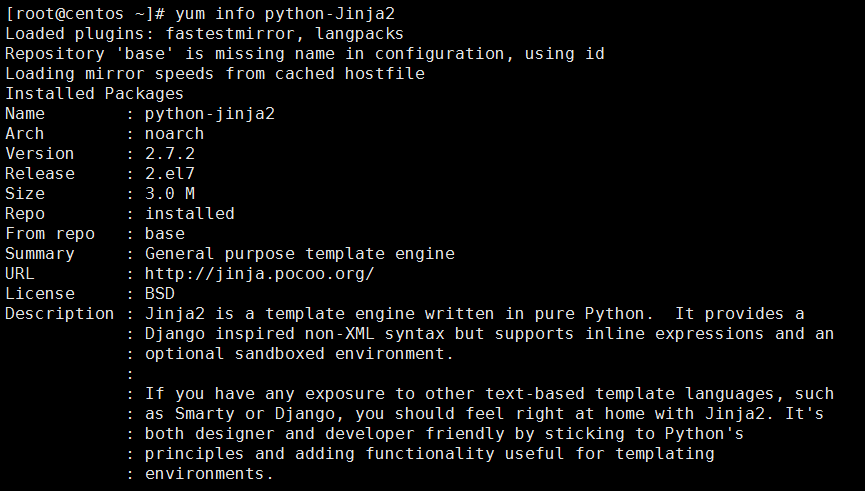Click the Arch value noarch
Screen dimensions: 865x491
174,134
